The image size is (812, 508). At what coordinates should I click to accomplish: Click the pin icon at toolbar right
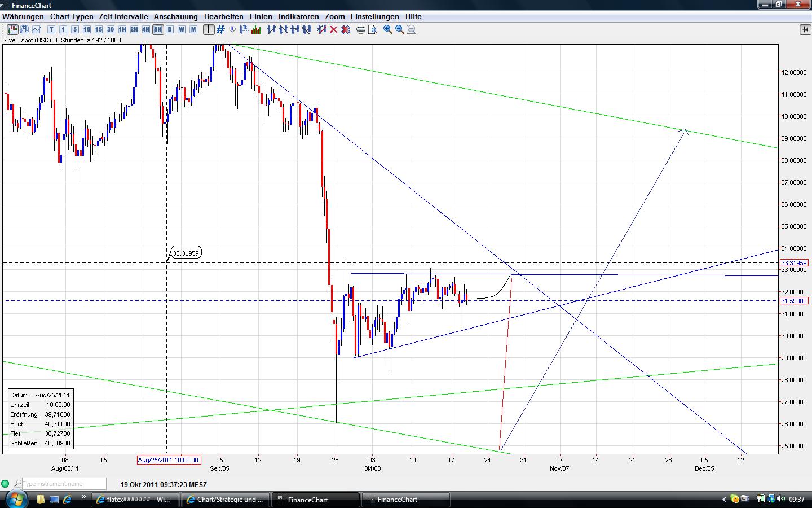[805, 29]
